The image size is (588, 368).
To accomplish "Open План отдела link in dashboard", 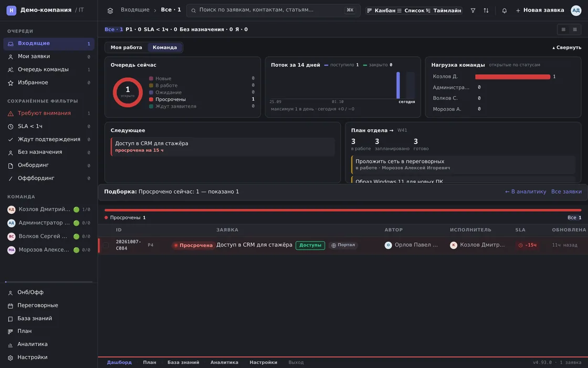I will (x=372, y=130).
